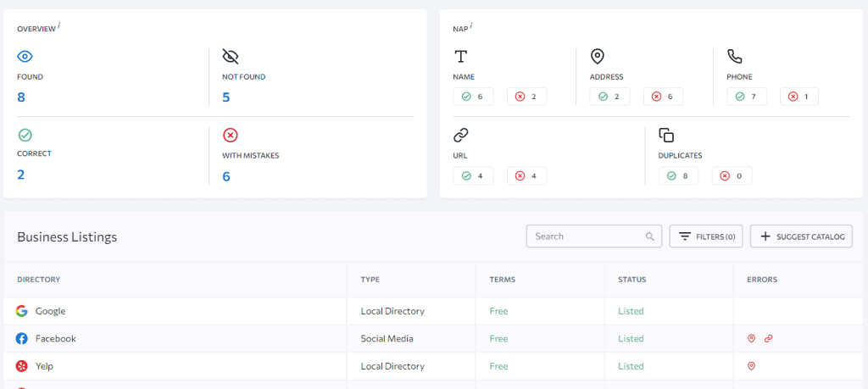Click the address error pin in Facebook row
Viewport: 868px width, 389px height.
(x=751, y=339)
